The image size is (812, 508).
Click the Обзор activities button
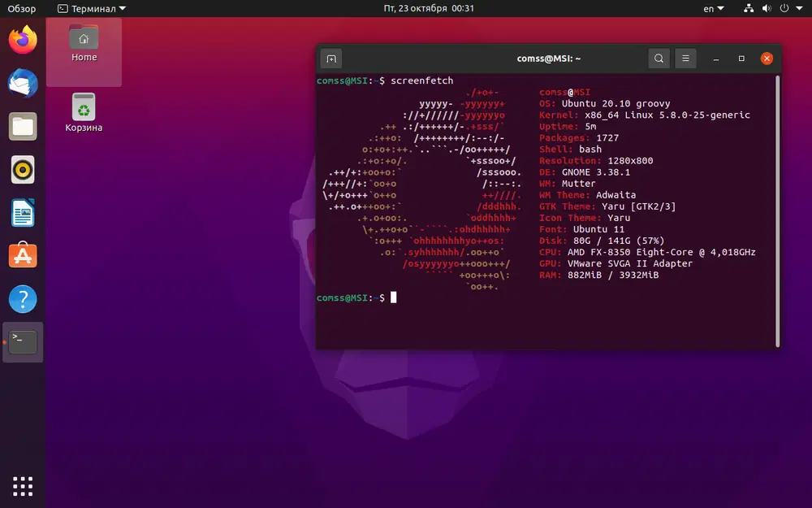[22, 8]
